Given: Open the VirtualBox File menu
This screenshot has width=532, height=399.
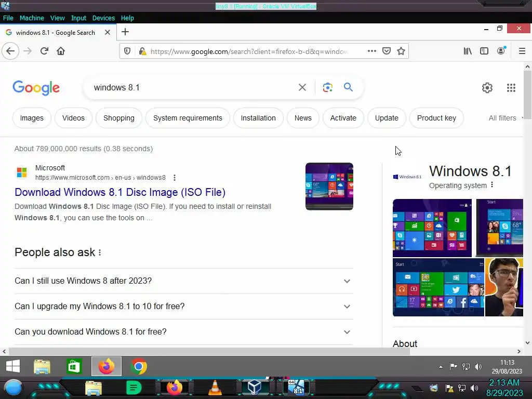Looking at the screenshot, I should (8, 18).
